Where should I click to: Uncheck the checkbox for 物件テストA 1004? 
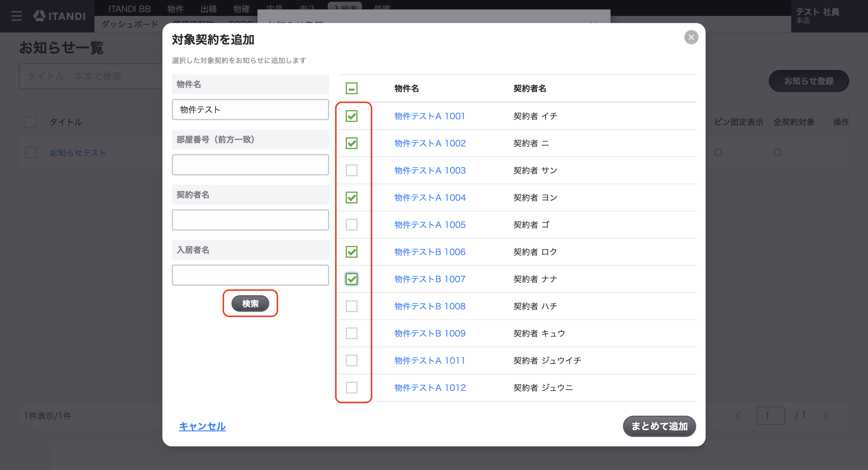pyautogui.click(x=351, y=198)
